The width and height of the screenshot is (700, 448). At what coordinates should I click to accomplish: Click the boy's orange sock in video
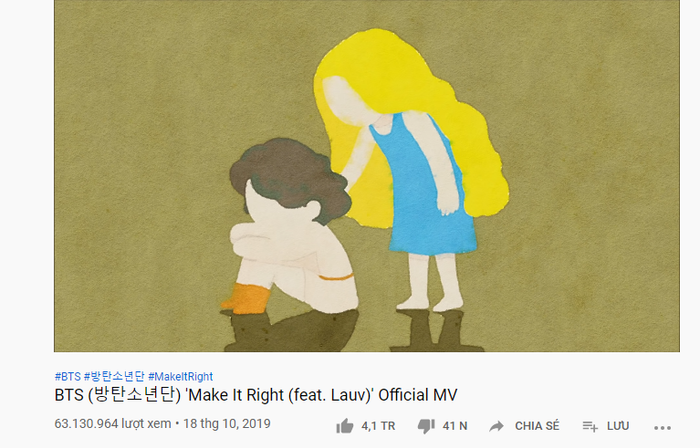tap(248, 298)
